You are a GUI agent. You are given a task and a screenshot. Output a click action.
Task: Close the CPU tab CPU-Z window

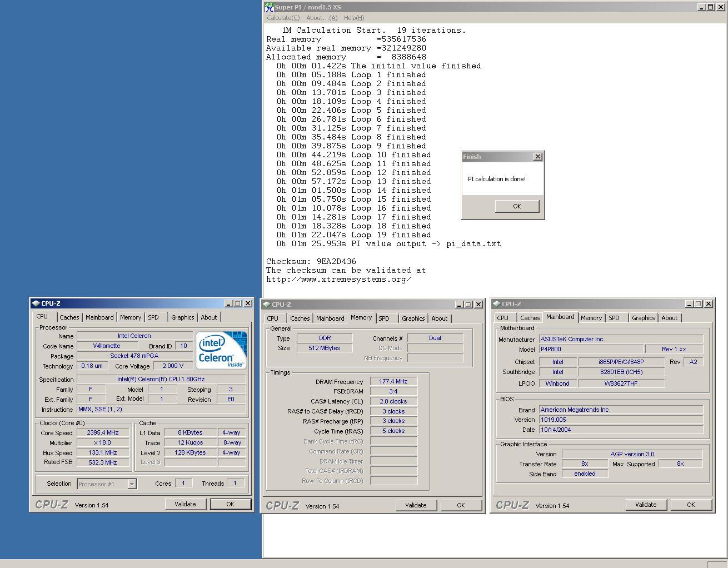[247, 303]
